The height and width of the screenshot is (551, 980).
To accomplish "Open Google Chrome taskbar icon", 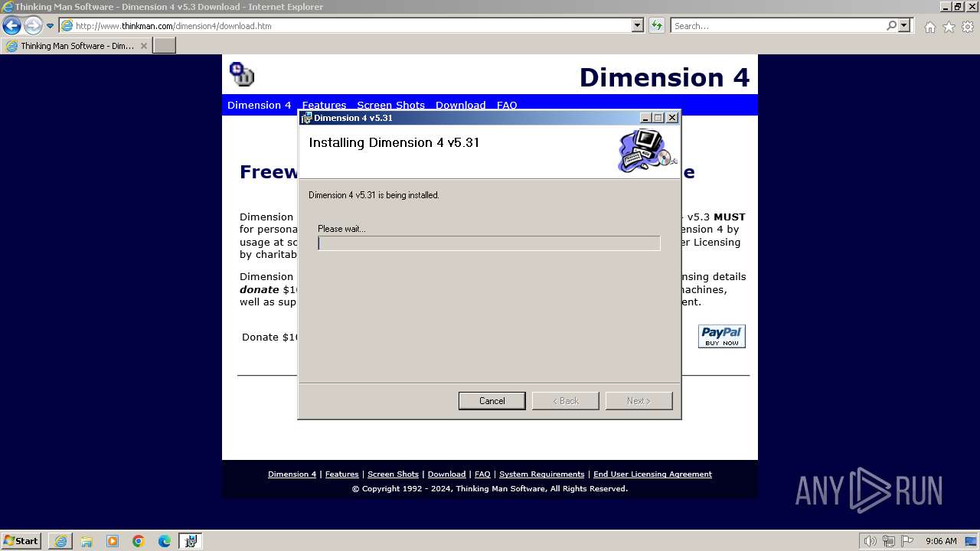I will pyautogui.click(x=139, y=541).
